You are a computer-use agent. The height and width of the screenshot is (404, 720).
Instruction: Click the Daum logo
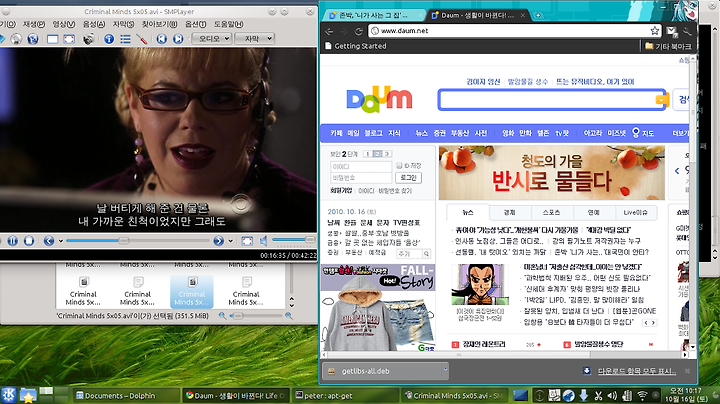[379, 99]
